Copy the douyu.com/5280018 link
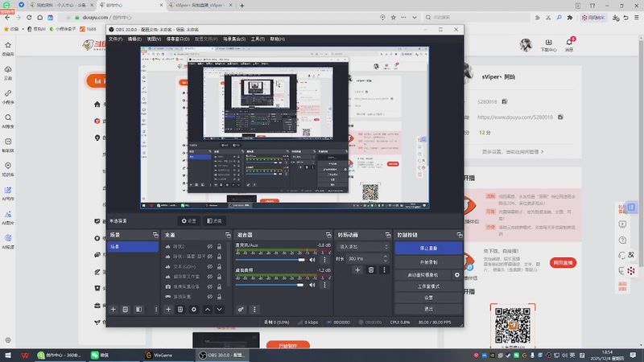The width and height of the screenshot is (644, 362). 560,117
